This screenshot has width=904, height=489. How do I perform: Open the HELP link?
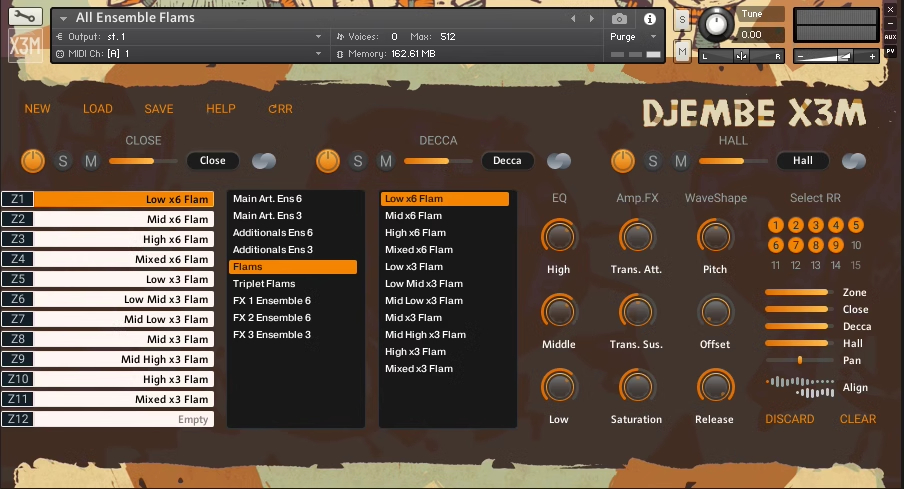tap(221, 109)
